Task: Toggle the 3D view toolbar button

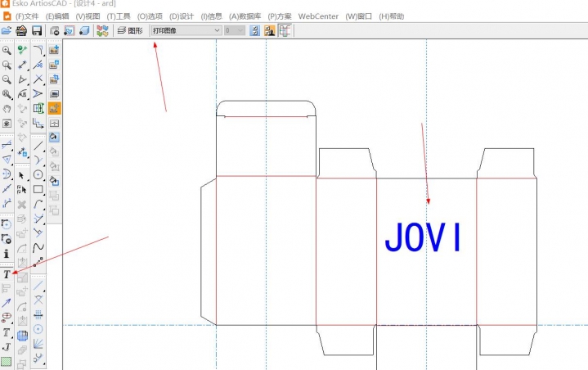Action: [84, 30]
